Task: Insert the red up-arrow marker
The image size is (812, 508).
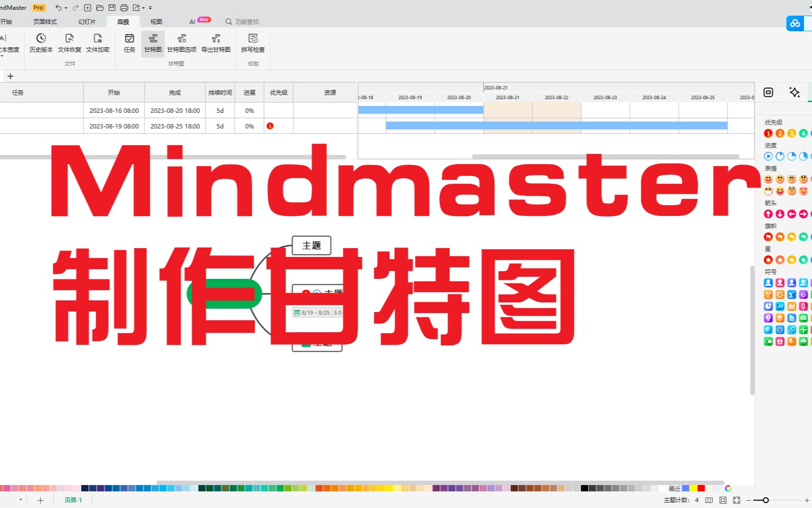Action: click(x=768, y=214)
